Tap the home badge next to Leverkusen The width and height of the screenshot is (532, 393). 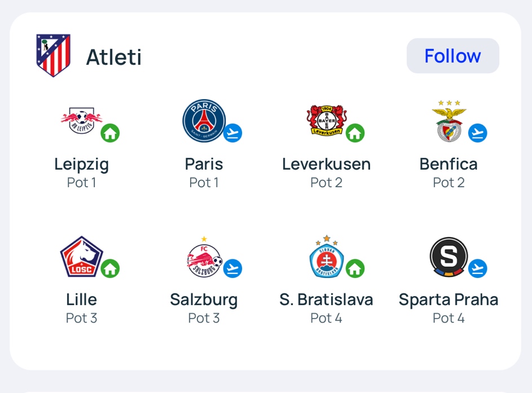click(355, 133)
